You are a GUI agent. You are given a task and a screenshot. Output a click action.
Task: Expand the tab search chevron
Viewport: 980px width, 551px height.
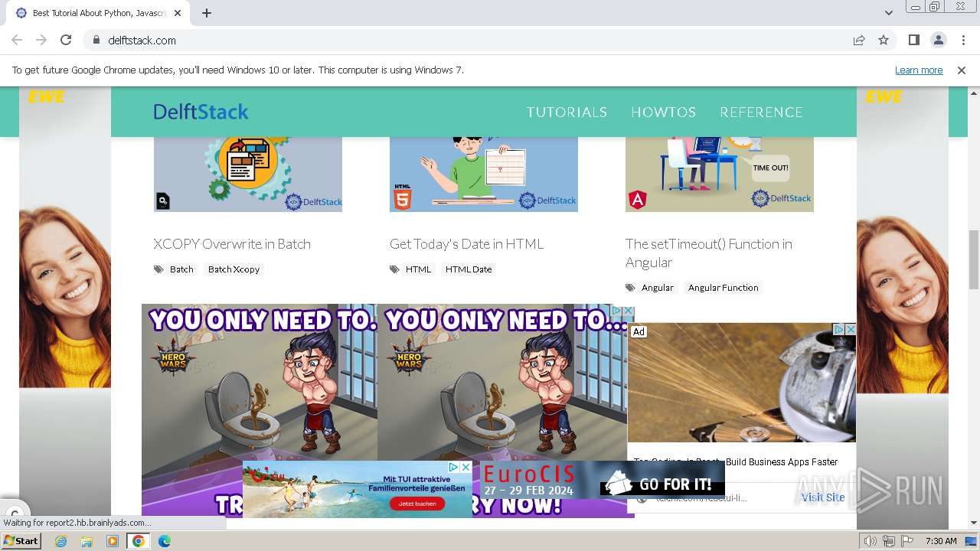click(888, 13)
